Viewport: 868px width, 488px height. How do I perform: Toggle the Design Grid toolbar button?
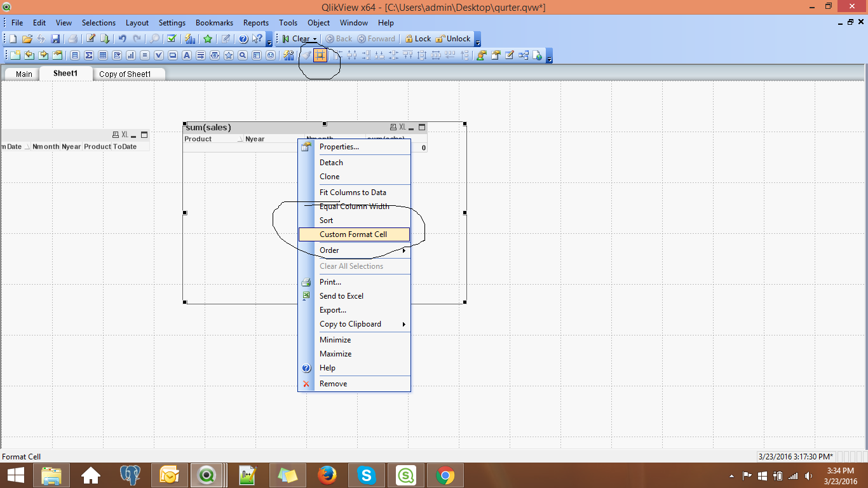(x=320, y=55)
